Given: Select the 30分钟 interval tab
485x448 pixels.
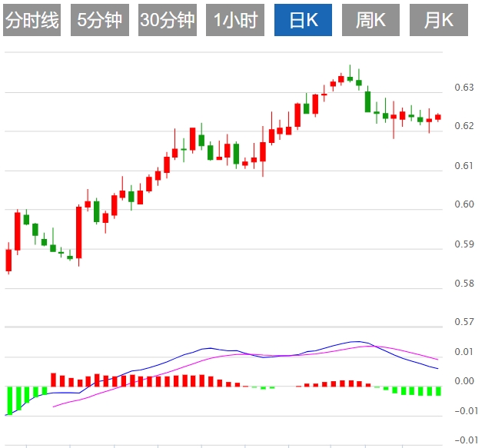Looking at the screenshot, I should pos(168,20).
